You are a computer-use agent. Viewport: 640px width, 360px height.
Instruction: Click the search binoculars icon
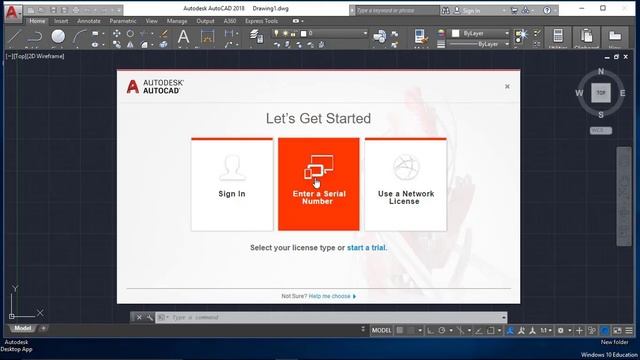(446, 11)
